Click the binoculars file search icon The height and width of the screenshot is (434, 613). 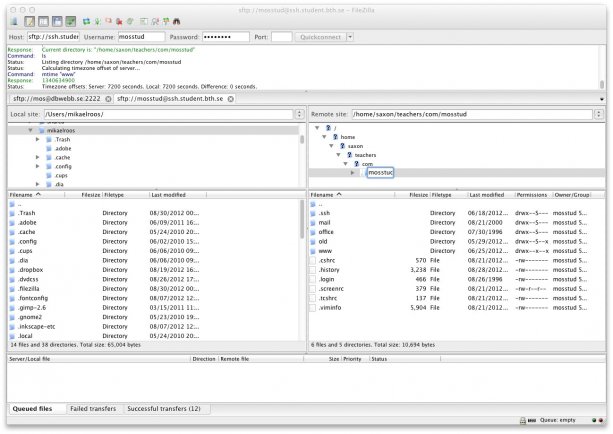177,22
